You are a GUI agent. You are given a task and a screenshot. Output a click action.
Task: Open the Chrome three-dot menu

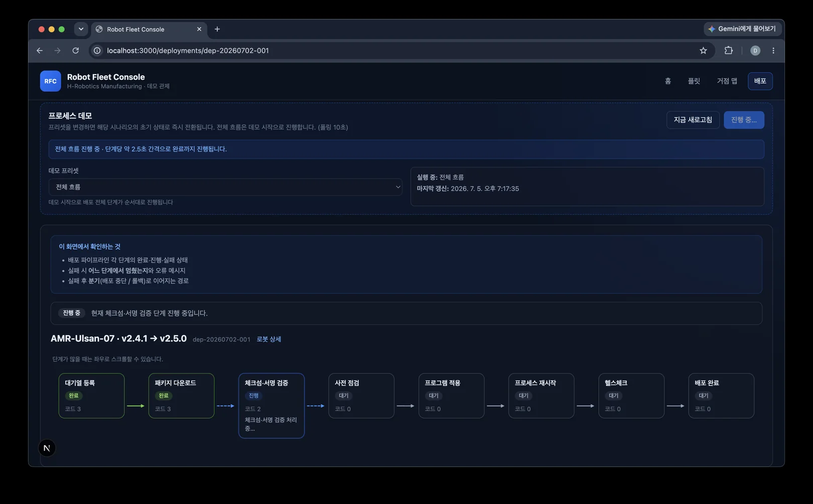(x=773, y=51)
